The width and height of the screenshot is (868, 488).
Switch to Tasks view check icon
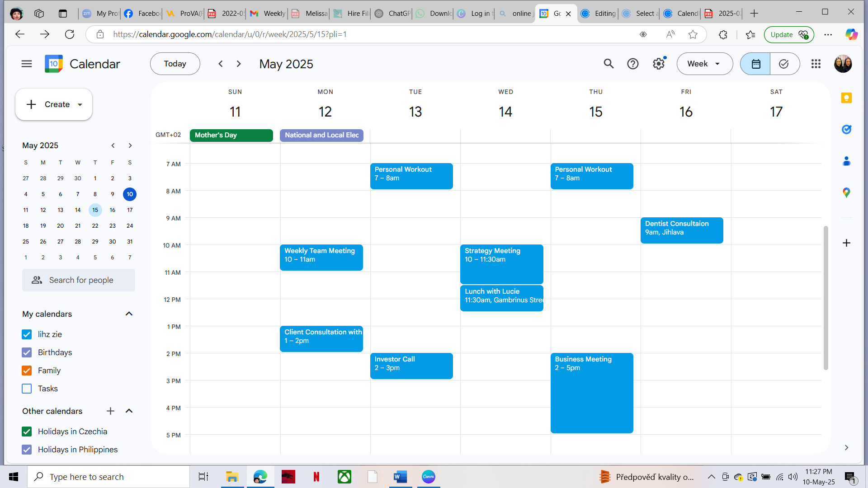pos(784,64)
